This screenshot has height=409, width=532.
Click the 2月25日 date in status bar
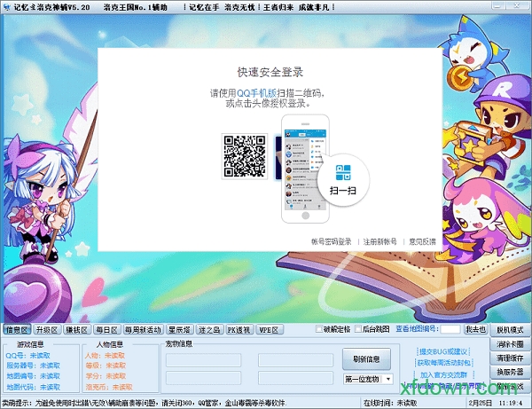coord(480,403)
